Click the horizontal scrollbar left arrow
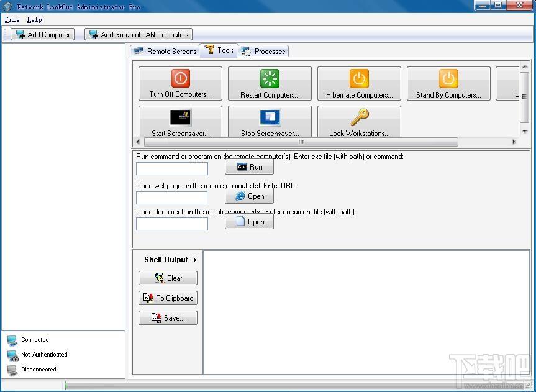536x392 pixels. point(138,142)
